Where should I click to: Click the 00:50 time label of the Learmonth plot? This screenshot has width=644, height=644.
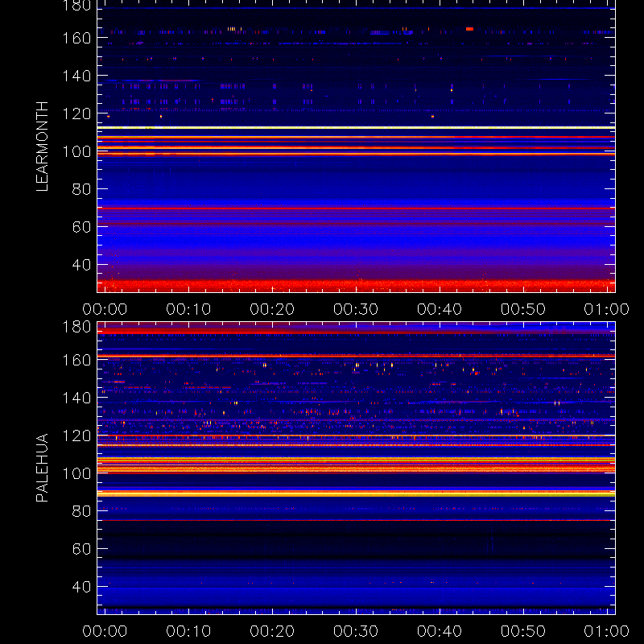(x=523, y=309)
